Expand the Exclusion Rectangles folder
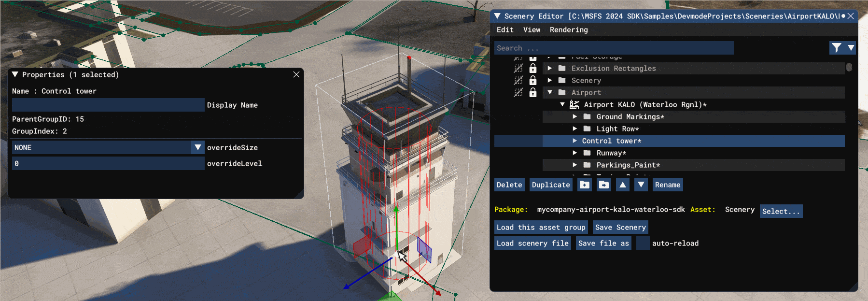Image resolution: width=868 pixels, height=301 pixels. 549,68
